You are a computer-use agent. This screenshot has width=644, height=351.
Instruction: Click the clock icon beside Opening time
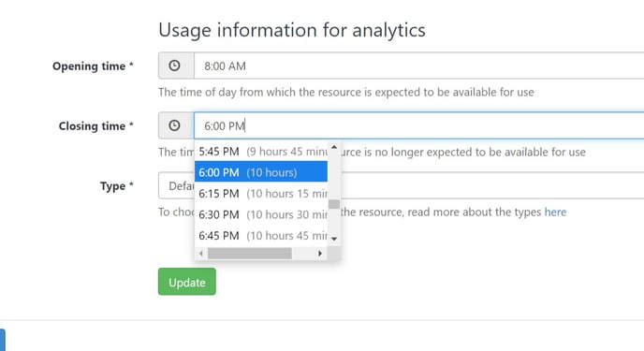[174, 66]
